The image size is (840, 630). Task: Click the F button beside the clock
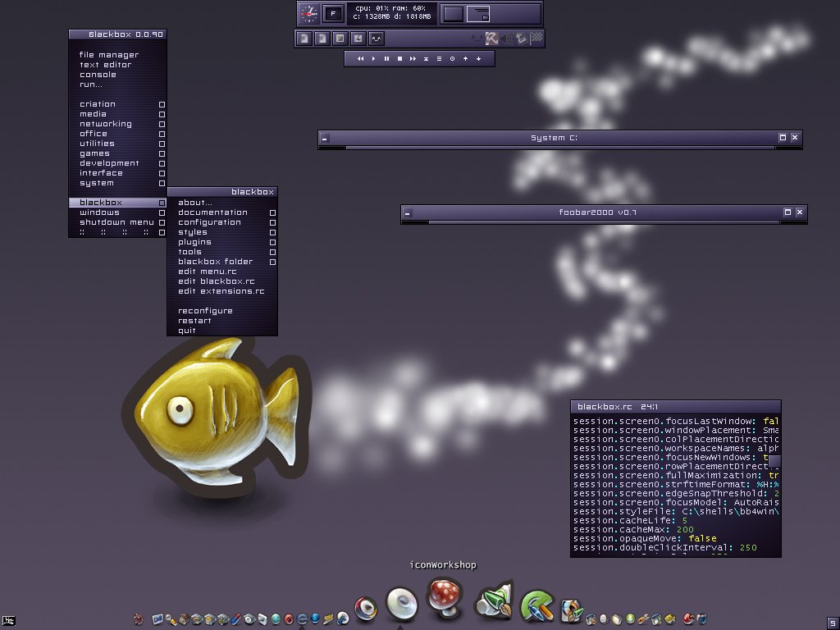pyautogui.click(x=333, y=13)
